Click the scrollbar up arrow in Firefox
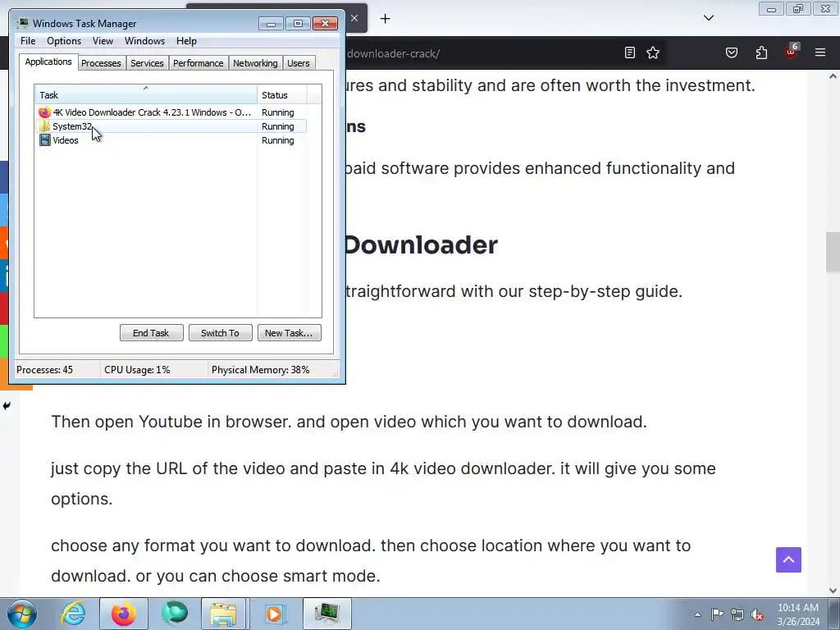The height and width of the screenshot is (630, 840). pyautogui.click(x=833, y=76)
